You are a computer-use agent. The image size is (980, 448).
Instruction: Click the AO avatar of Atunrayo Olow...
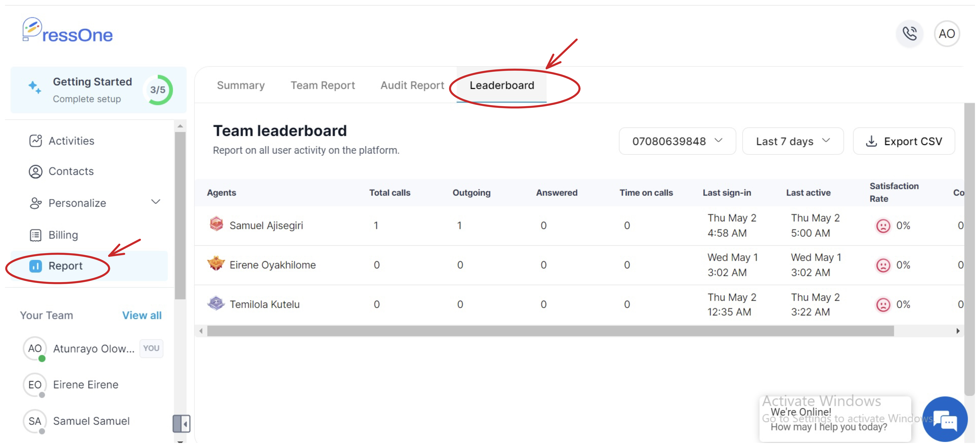click(x=35, y=348)
